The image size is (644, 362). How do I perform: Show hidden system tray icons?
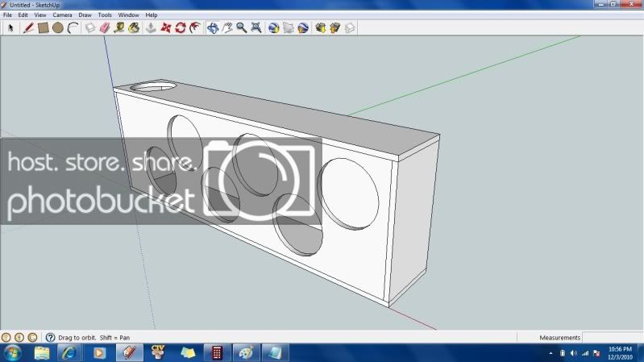point(551,353)
